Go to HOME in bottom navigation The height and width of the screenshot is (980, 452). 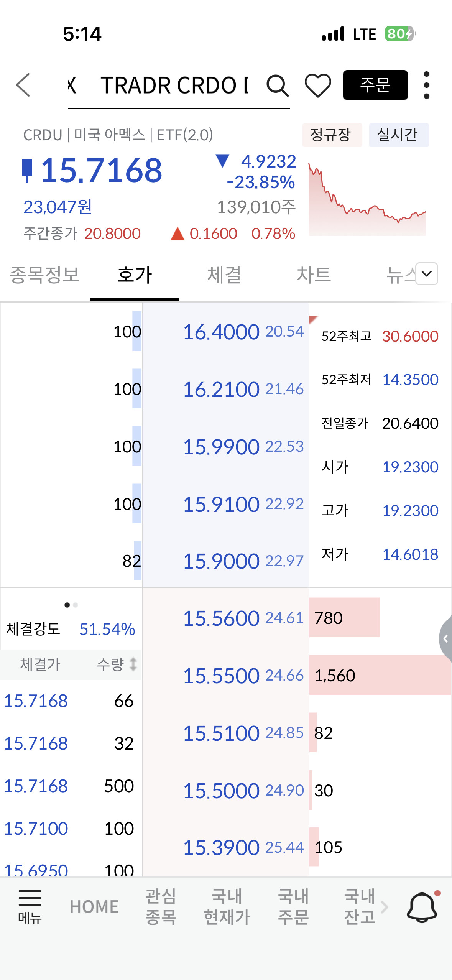click(x=94, y=906)
